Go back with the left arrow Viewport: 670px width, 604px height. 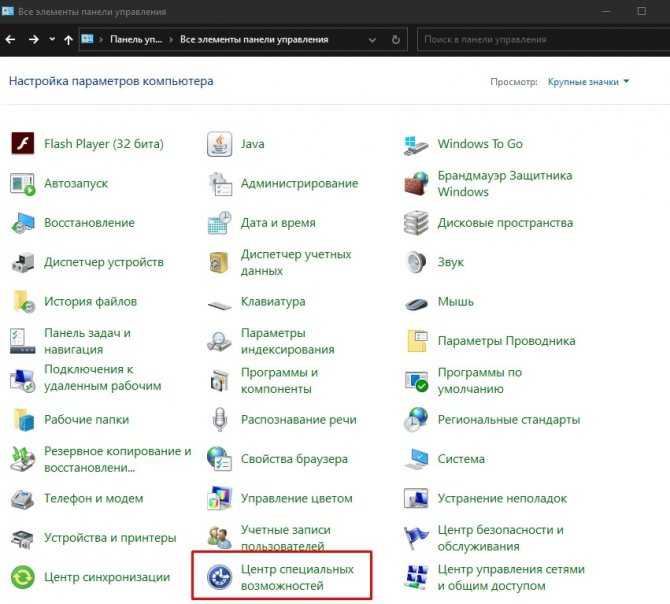pos(11,40)
